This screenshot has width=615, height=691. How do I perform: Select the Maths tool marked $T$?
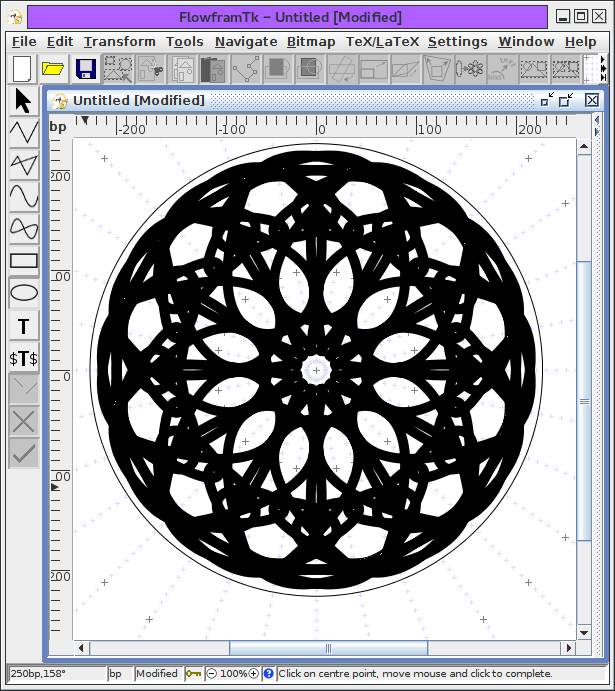24,358
